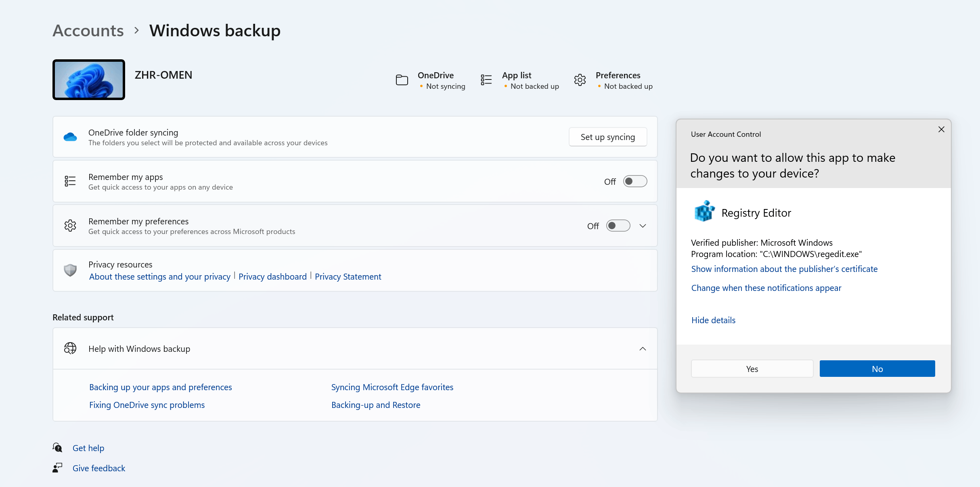Viewport: 980px width, 487px height.
Task: Open the Privacy dashboard link
Action: click(272, 276)
